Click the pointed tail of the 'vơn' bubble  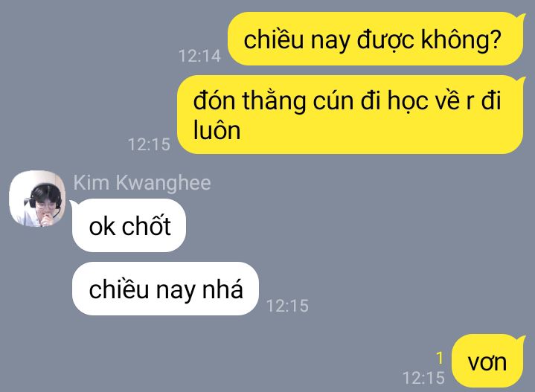click(521, 339)
